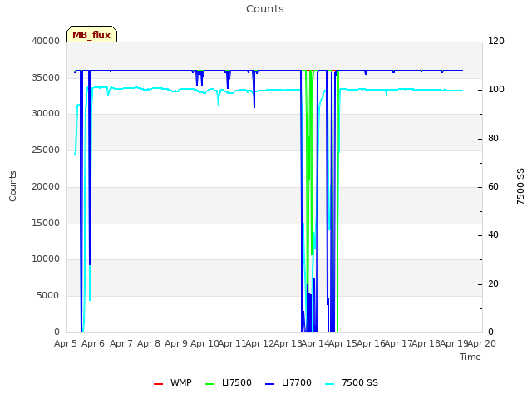
Task: Click the 10000 left axis tick
Action: pyautogui.click(x=46, y=259)
